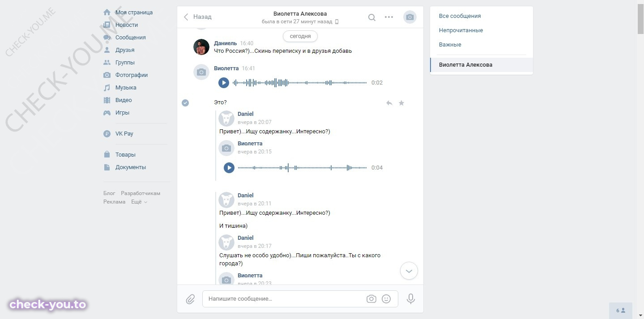
Task: Attach a photo via input camera icon
Action: (371, 299)
